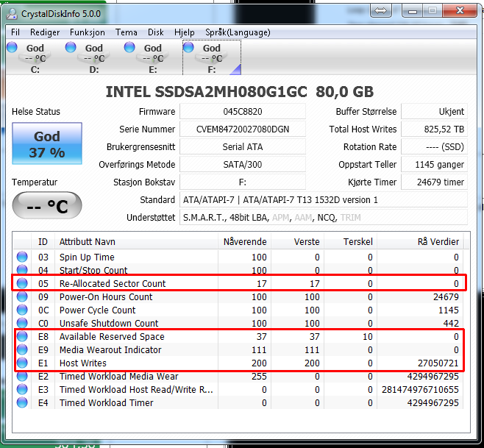Click raw value '281474976710655' in E3 row
This screenshot has height=448, width=484.
(x=420, y=390)
